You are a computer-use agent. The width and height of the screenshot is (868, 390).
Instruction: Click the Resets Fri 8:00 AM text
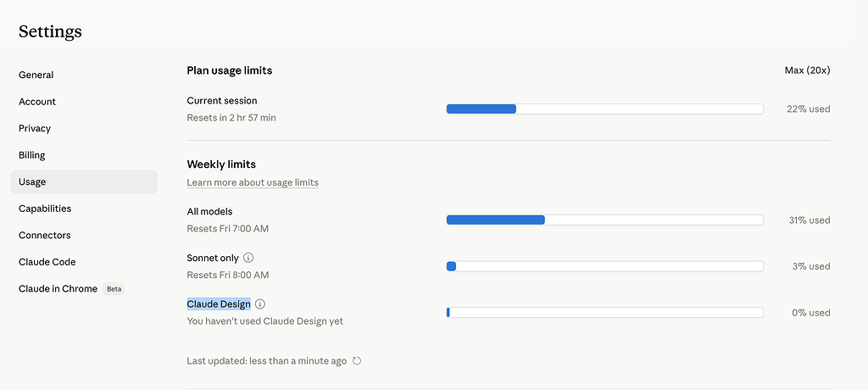[227, 275]
